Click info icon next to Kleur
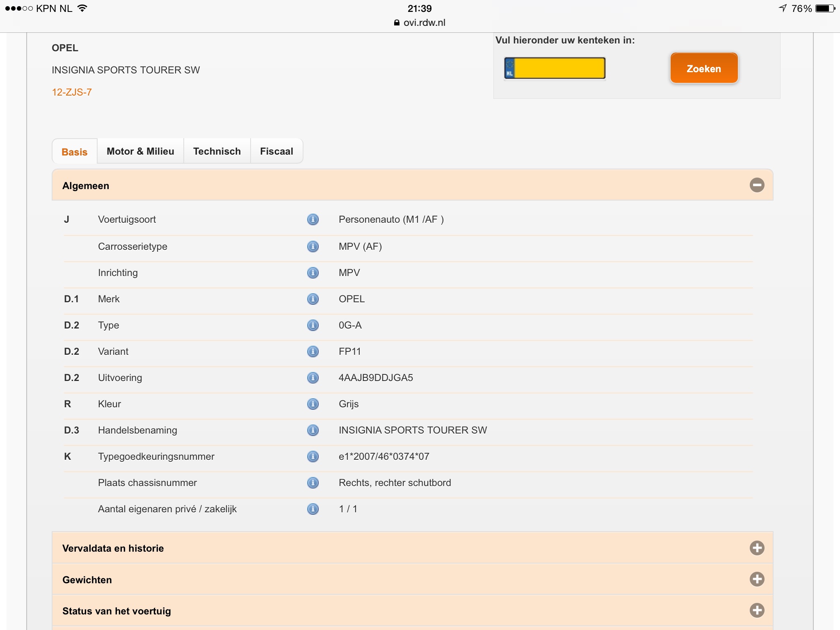840x630 pixels. click(313, 404)
